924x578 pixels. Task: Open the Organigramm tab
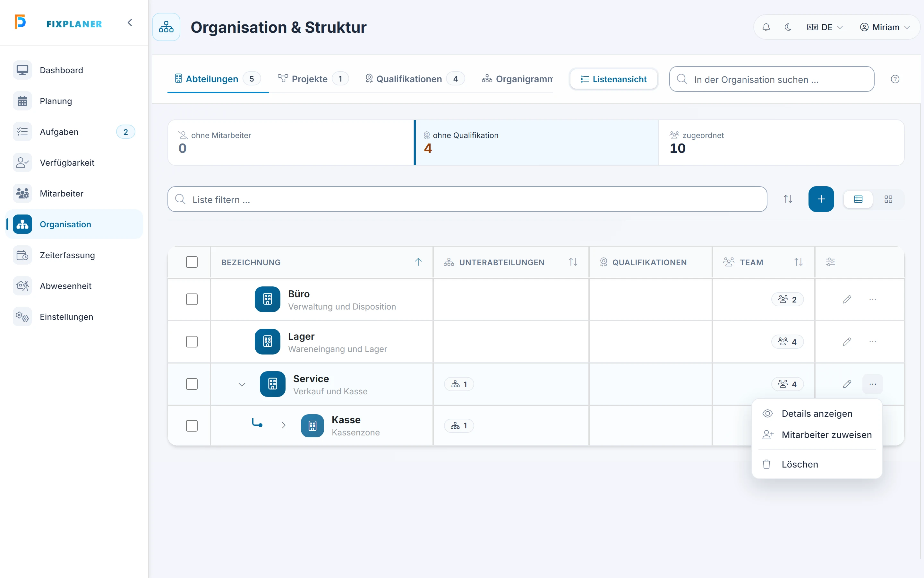click(517, 79)
